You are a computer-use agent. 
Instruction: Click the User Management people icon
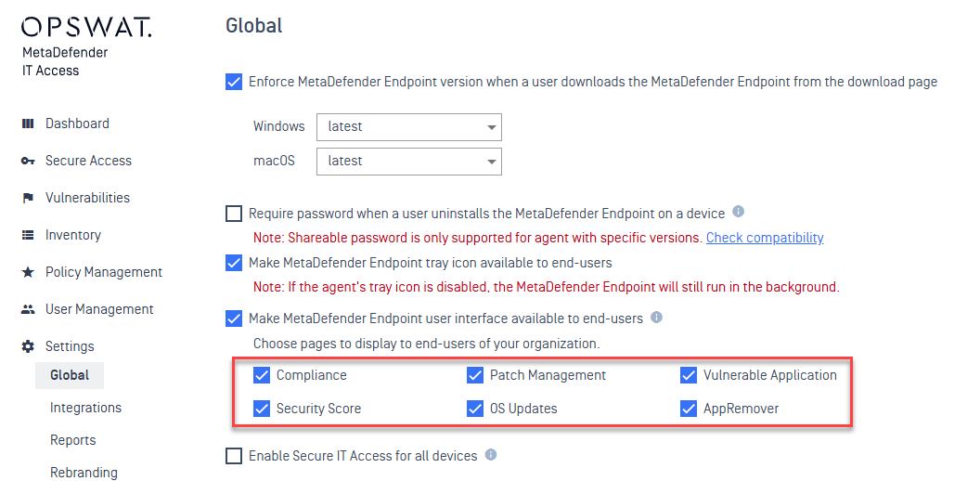click(x=28, y=309)
